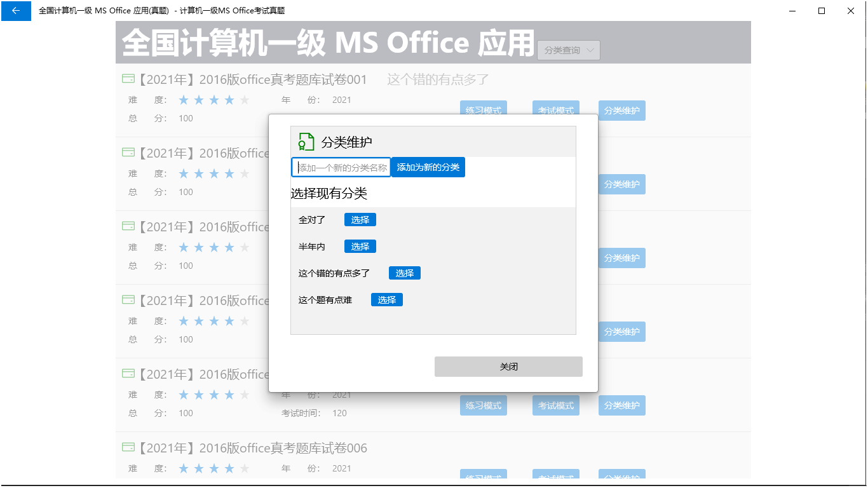
Task: Click the 分类维护 button in the fifth paper row
Action: coord(622,405)
